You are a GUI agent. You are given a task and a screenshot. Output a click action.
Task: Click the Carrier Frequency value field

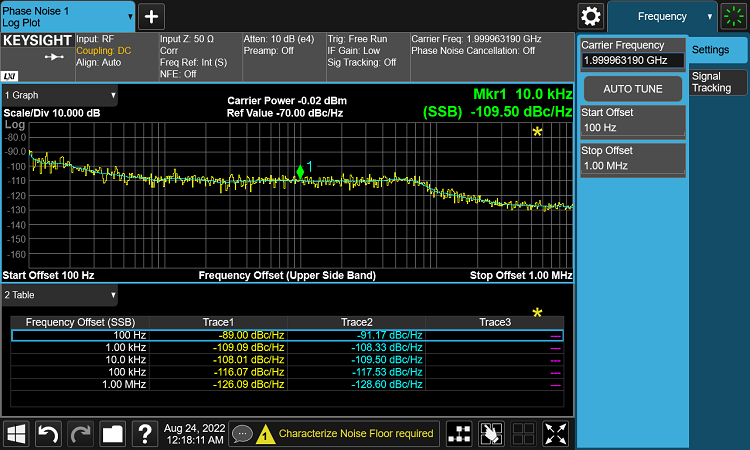[632, 60]
